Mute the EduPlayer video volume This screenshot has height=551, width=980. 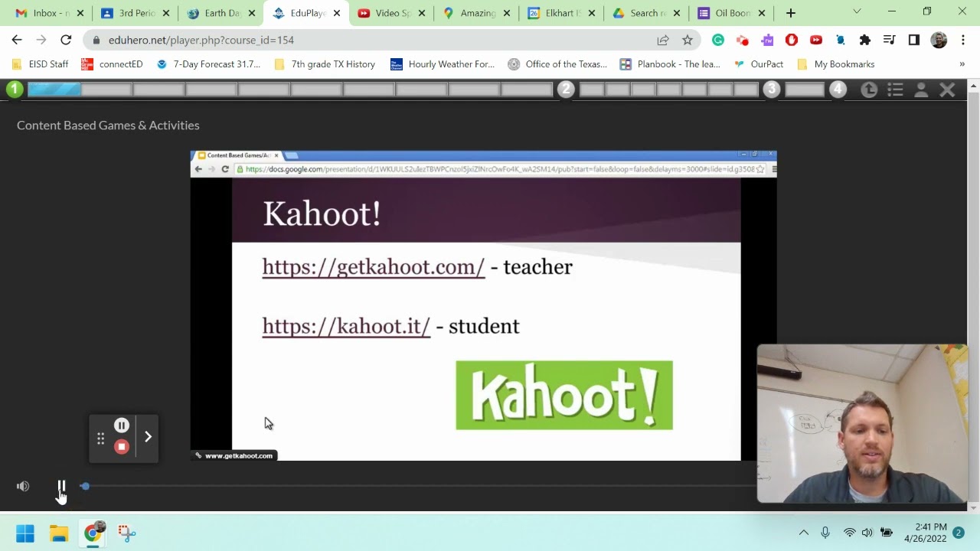click(23, 486)
